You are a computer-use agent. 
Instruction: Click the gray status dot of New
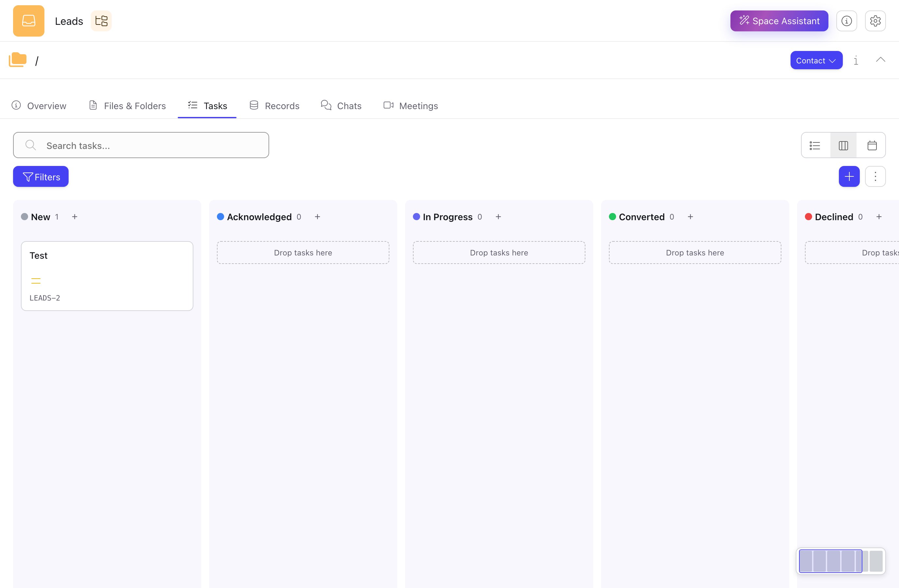click(x=25, y=217)
